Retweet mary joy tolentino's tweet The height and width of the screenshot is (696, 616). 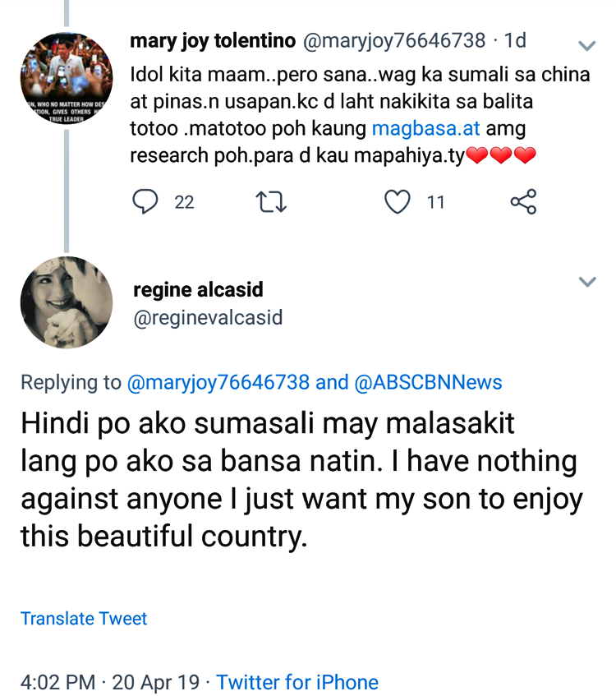coord(272,201)
